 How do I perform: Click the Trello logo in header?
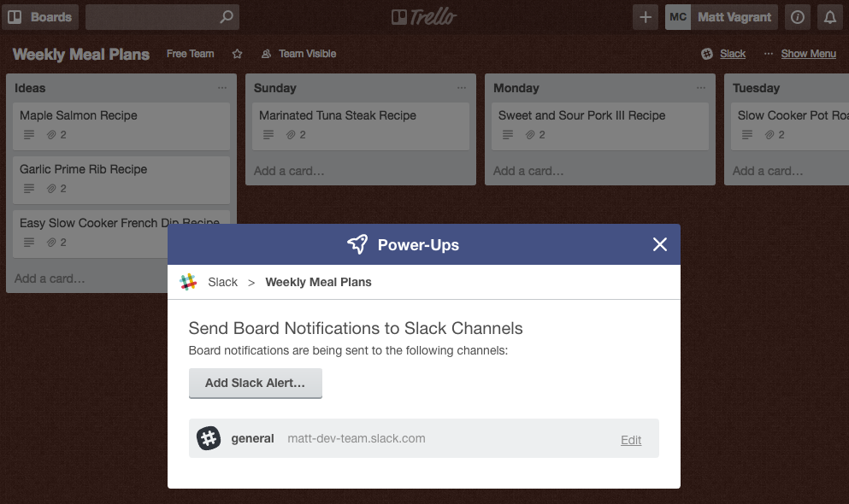point(424,17)
